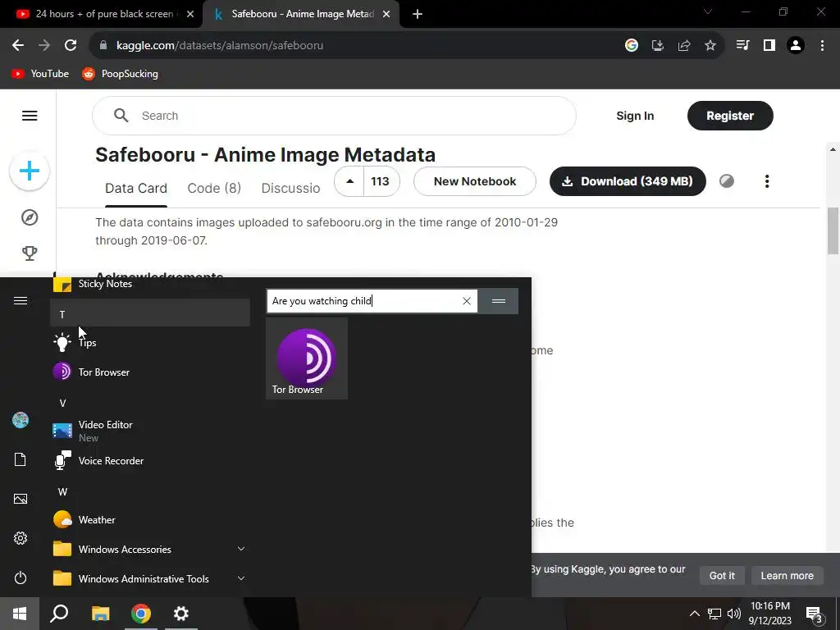840x630 pixels.
Task: Click the usability circle icon near Download
Action: (727, 181)
